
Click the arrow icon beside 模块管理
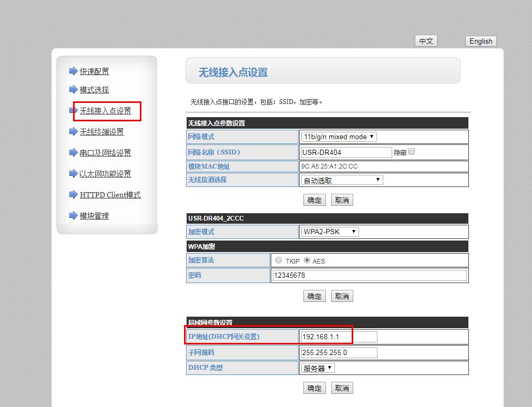coord(73,216)
